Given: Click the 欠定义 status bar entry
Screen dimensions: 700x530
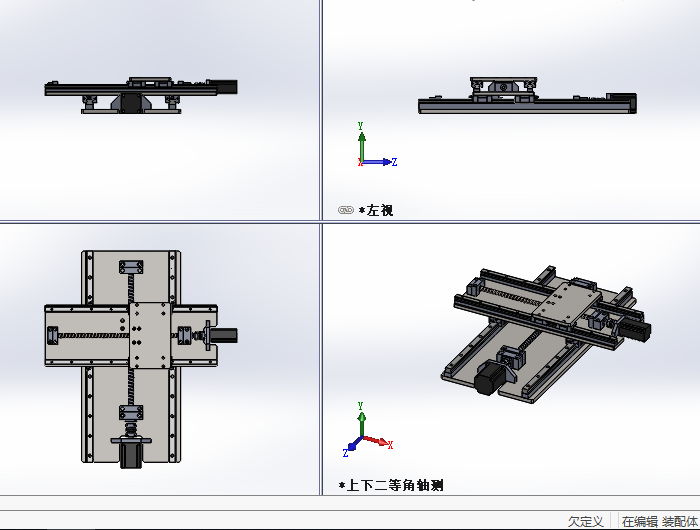Looking at the screenshot, I should [585, 521].
